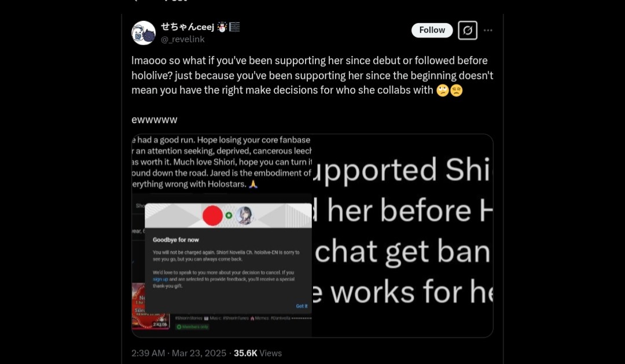The image size is (625, 364).
Task: Click the red video thumbnail showing 2:42:06
Action: tap(151, 306)
